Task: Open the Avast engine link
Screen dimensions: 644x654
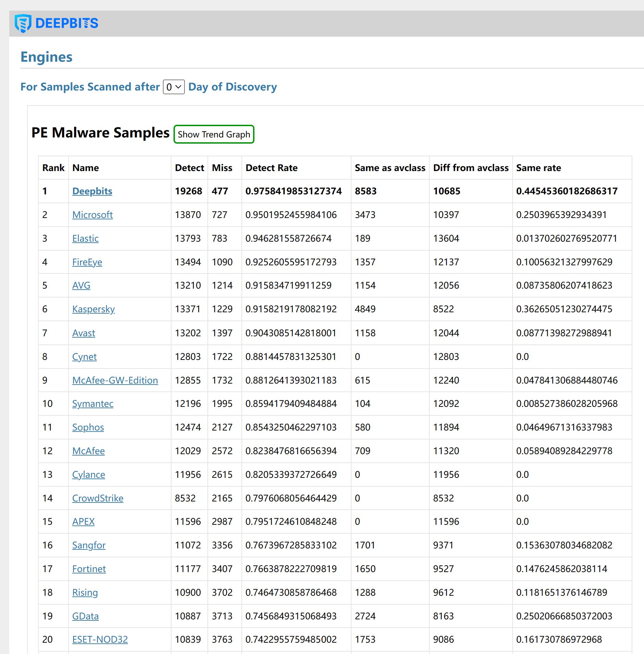Action: tap(84, 333)
